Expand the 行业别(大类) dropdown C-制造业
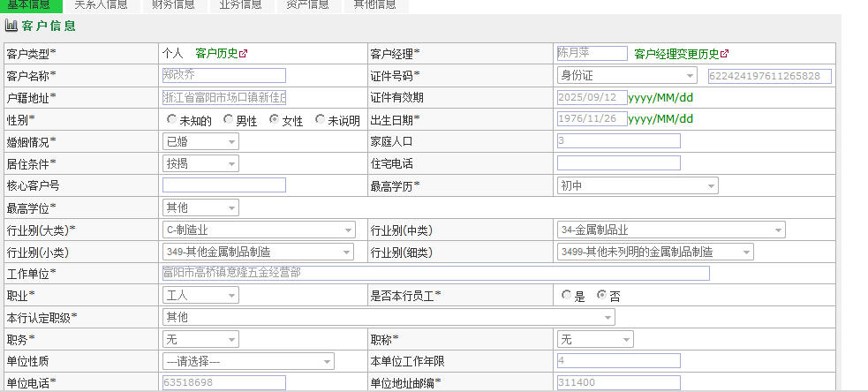Viewport: 868px width, 392px height. [259, 230]
